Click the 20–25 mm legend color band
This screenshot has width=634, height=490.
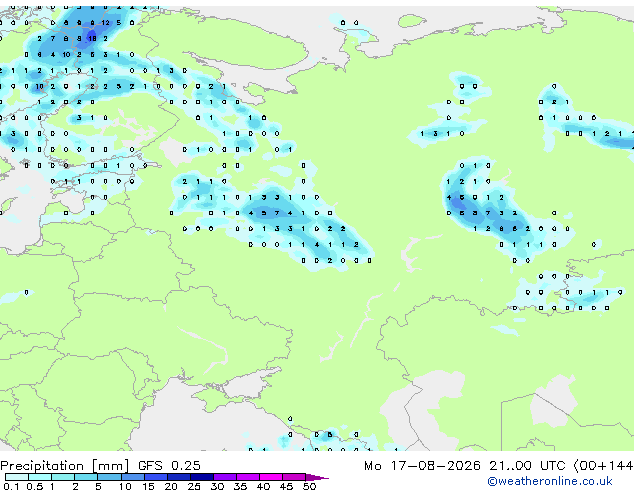click(178, 477)
